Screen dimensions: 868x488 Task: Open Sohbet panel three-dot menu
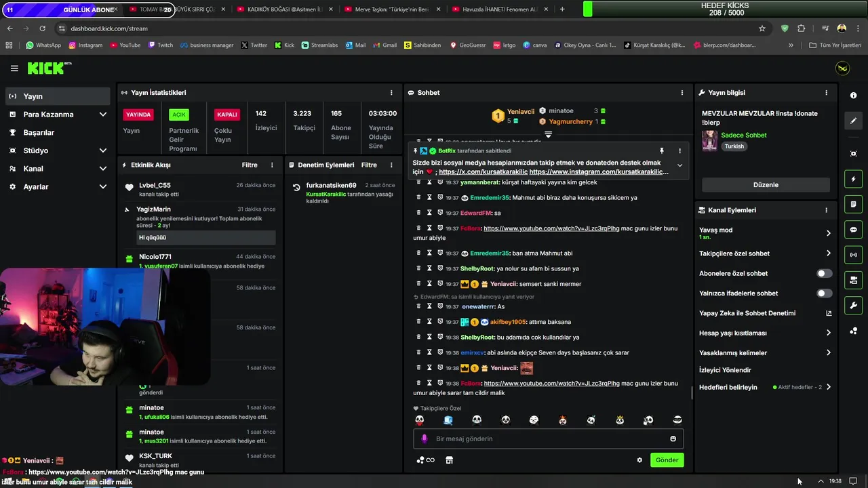[x=682, y=93]
